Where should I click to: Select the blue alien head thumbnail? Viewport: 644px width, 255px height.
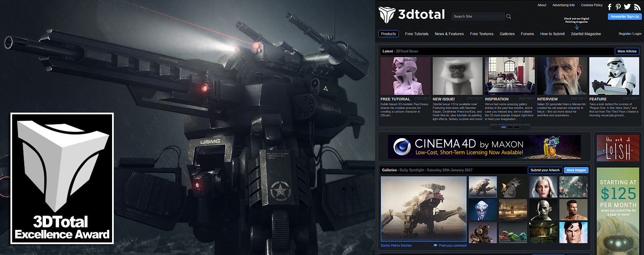[x=483, y=210]
